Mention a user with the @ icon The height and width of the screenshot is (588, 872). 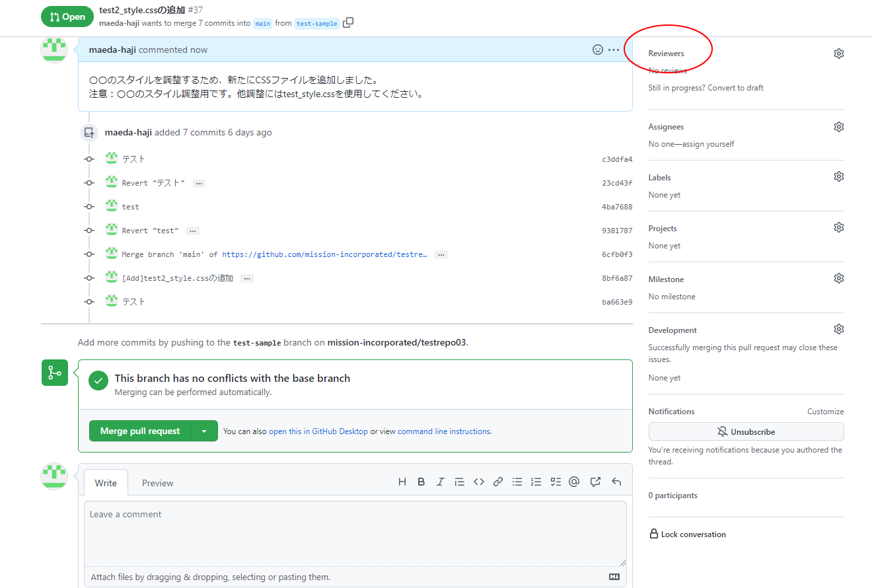pyautogui.click(x=574, y=482)
